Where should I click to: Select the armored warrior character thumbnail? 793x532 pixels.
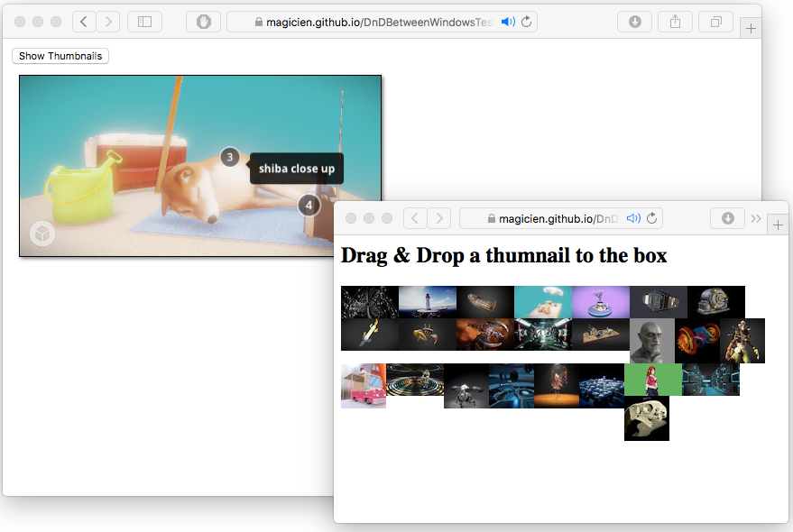[742, 341]
